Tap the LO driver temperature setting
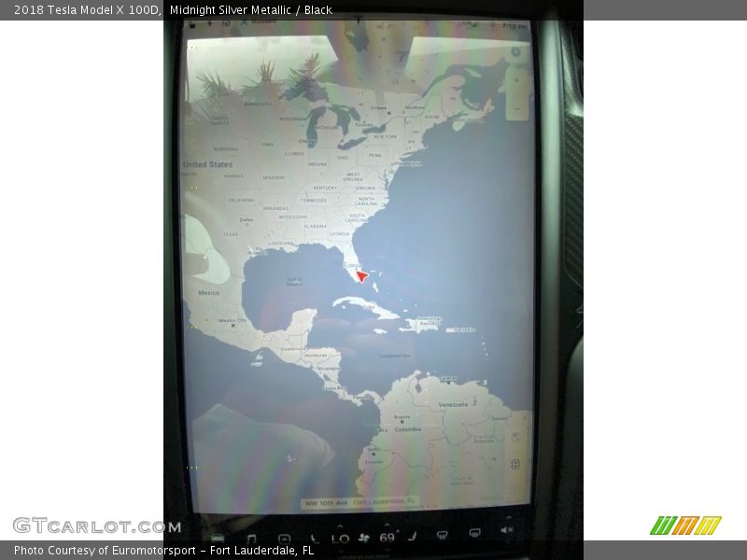 [x=341, y=539]
